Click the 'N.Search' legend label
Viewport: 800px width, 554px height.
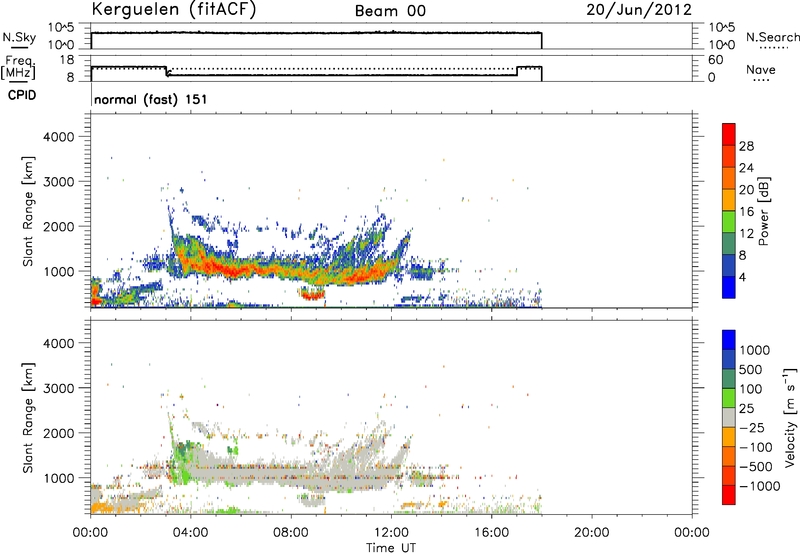[x=772, y=37]
